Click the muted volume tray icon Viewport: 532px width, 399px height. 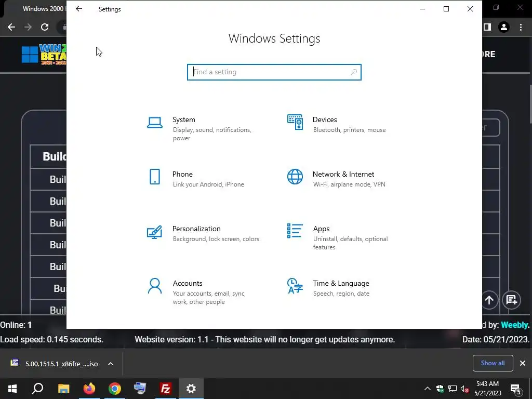tap(464, 389)
